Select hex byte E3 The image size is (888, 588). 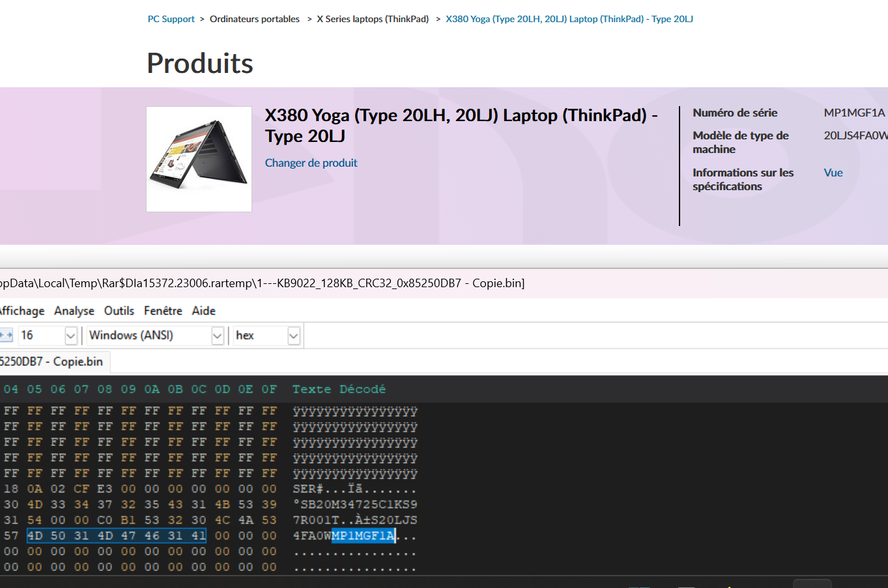click(105, 489)
